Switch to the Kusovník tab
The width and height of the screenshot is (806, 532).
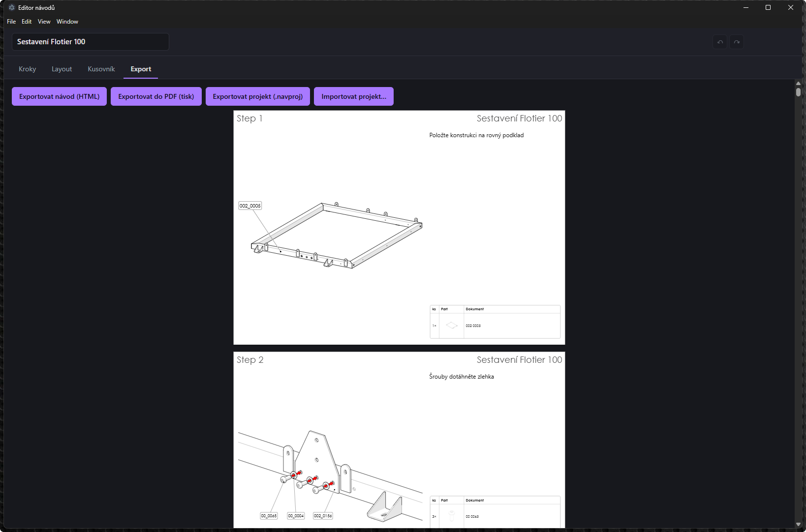[101, 69]
